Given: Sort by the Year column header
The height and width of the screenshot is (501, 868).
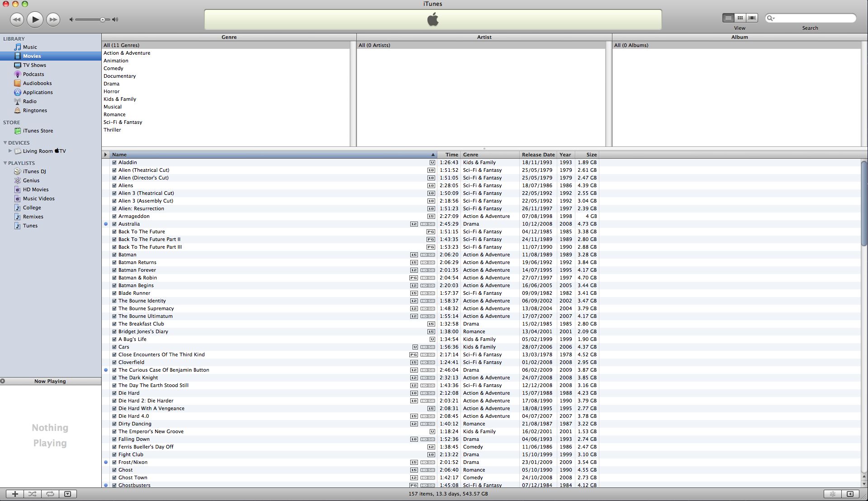Looking at the screenshot, I should pos(566,155).
